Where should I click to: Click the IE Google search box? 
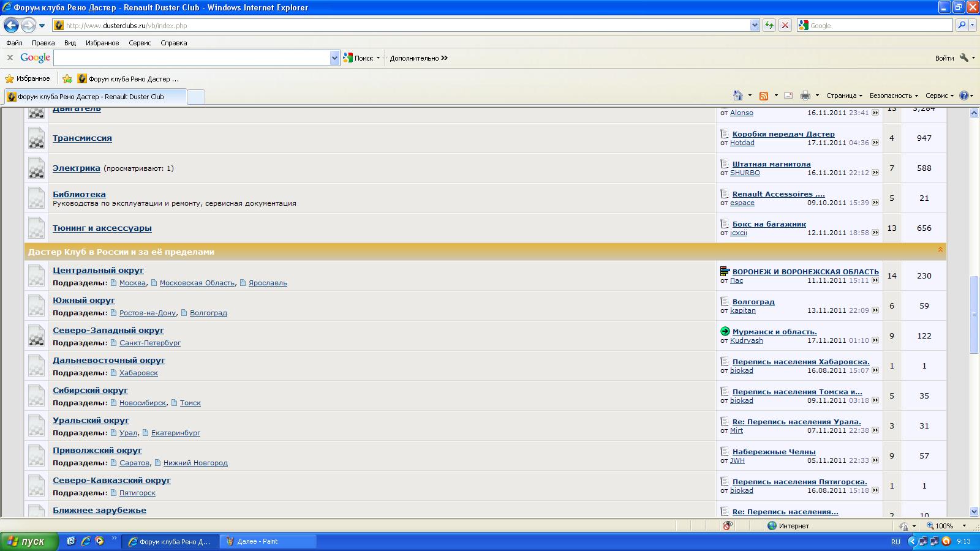click(x=875, y=25)
